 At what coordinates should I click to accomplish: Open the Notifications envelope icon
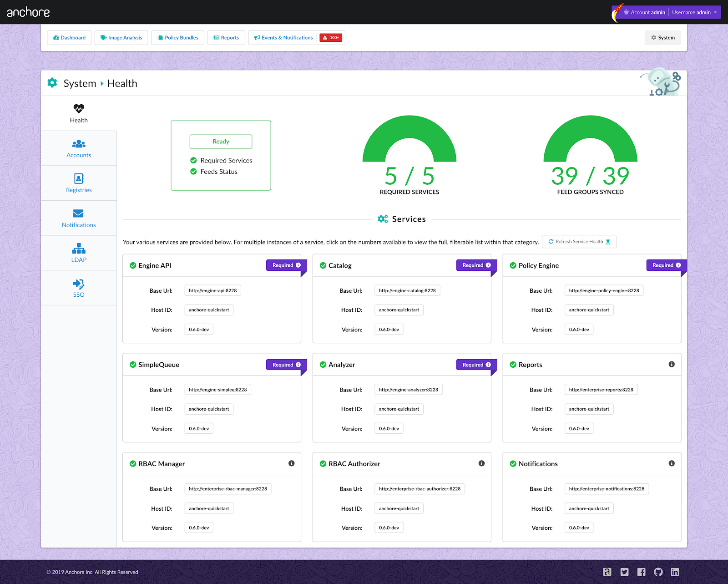[x=78, y=213]
